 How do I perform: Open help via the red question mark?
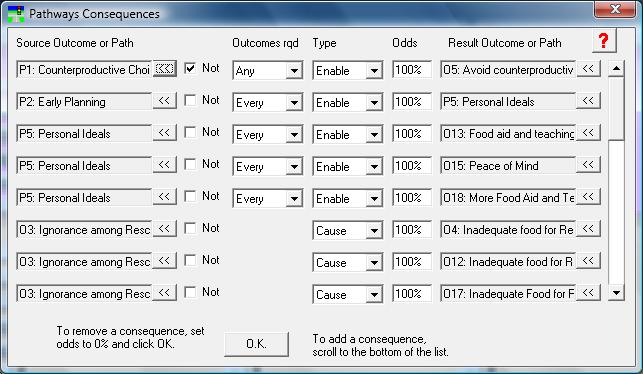[x=604, y=41]
